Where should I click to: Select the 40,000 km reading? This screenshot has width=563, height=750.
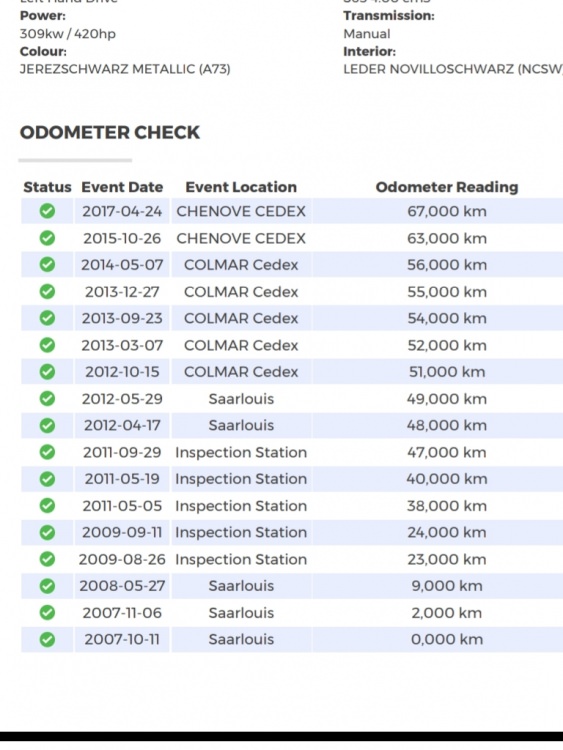pyautogui.click(x=447, y=479)
